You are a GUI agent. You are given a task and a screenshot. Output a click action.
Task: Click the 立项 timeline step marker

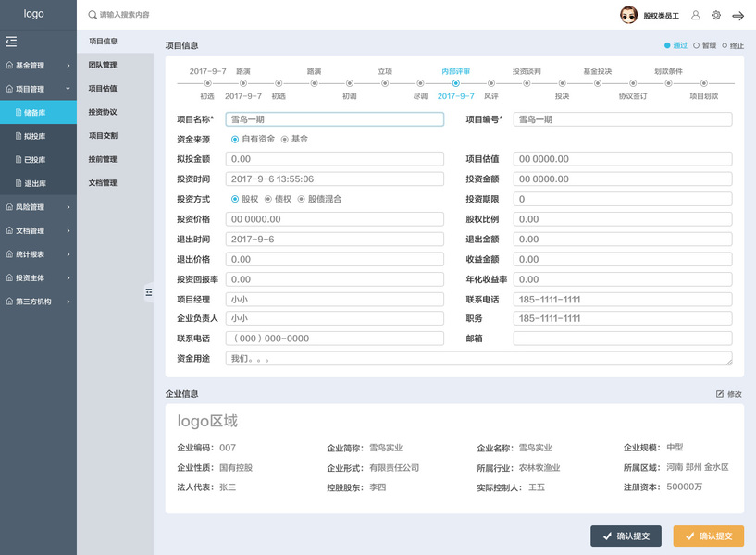(385, 83)
